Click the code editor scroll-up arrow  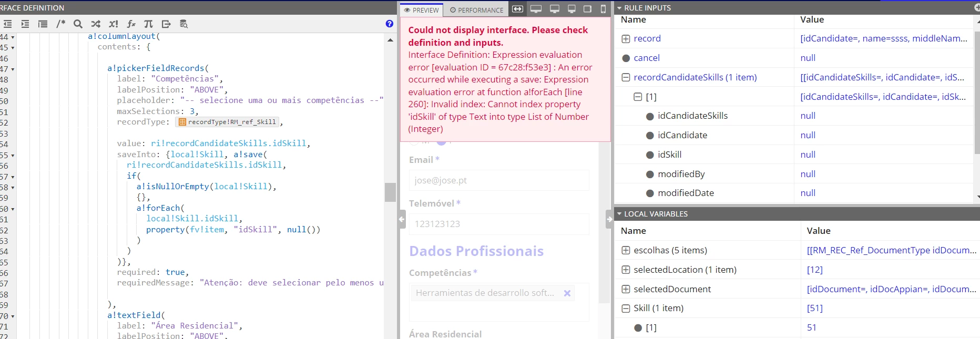click(x=390, y=40)
